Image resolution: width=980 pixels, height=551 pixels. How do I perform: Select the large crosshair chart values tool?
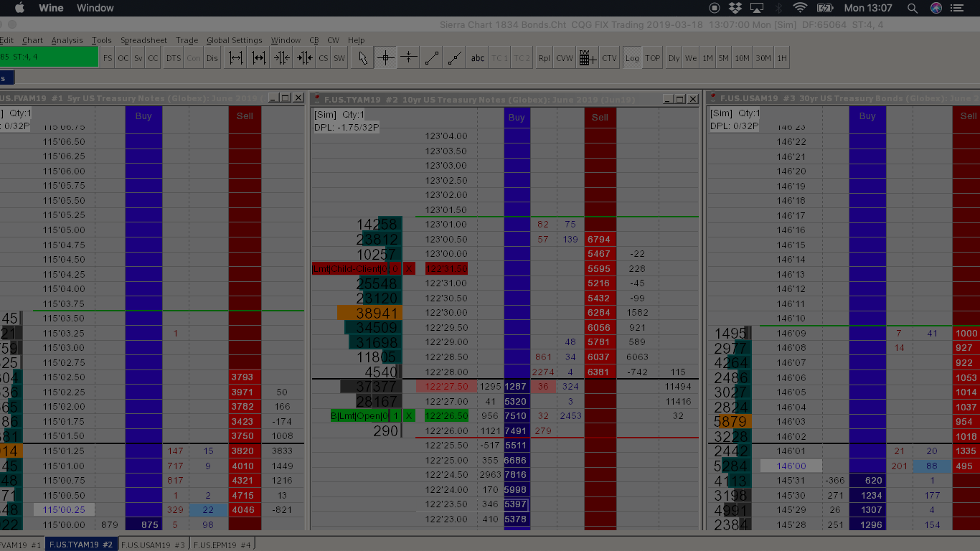point(385,58)
